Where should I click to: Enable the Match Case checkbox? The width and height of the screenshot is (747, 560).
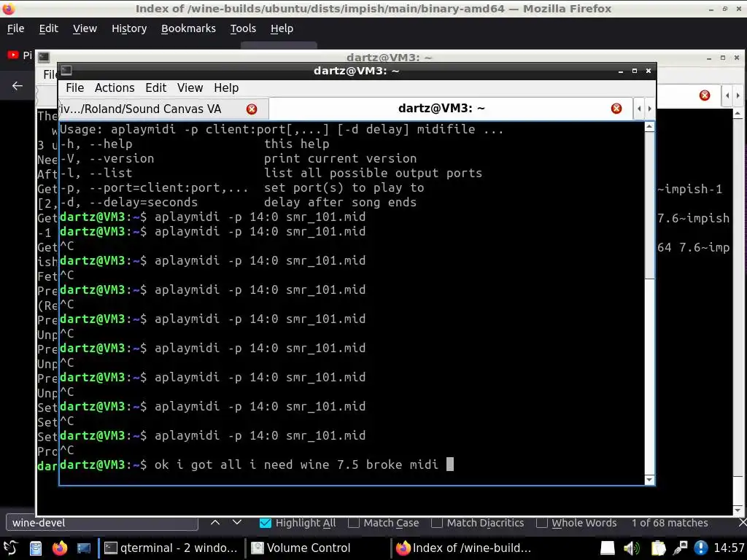[354, 523]
